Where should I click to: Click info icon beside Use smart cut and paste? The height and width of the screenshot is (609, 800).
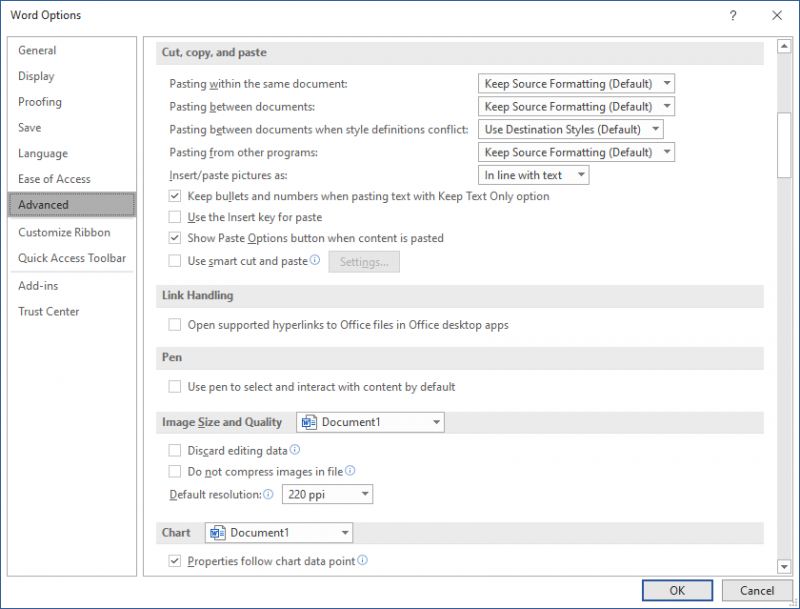point(315,260)
